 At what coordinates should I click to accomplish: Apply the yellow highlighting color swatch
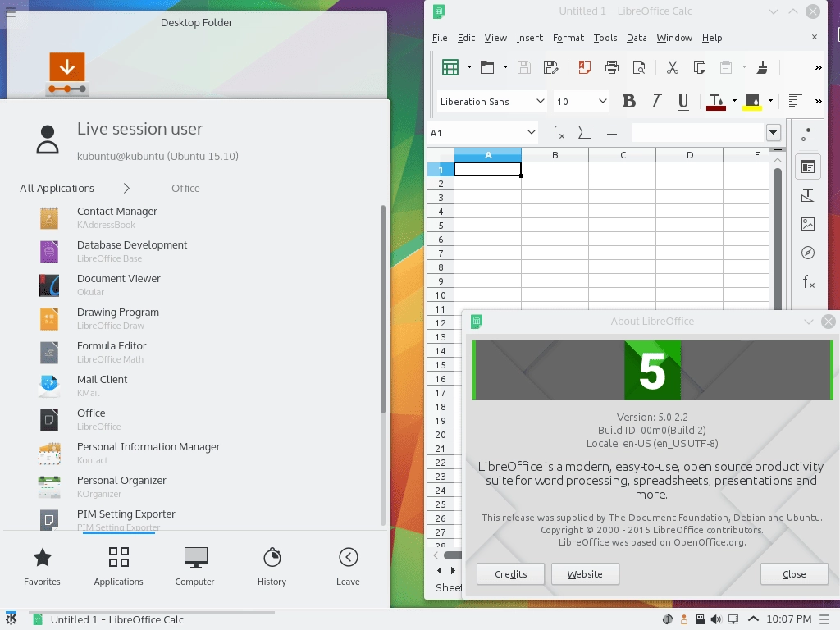coord(752,101)
